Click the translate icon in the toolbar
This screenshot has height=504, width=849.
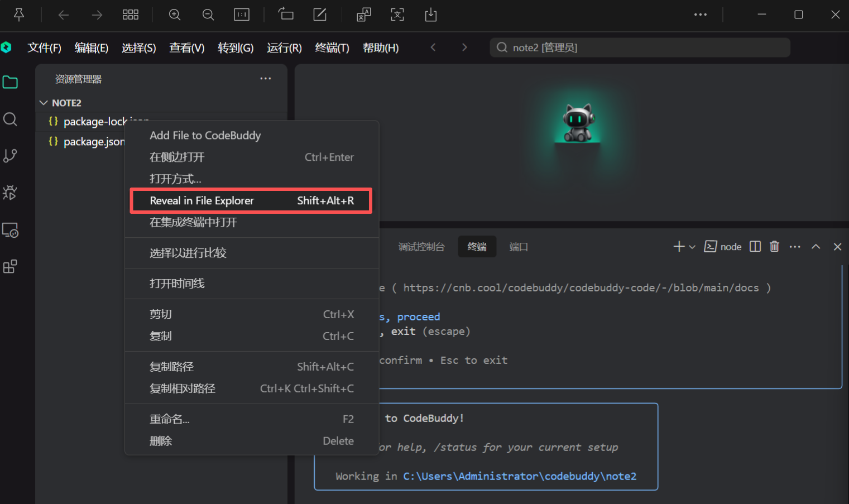(x=364, y=15)
